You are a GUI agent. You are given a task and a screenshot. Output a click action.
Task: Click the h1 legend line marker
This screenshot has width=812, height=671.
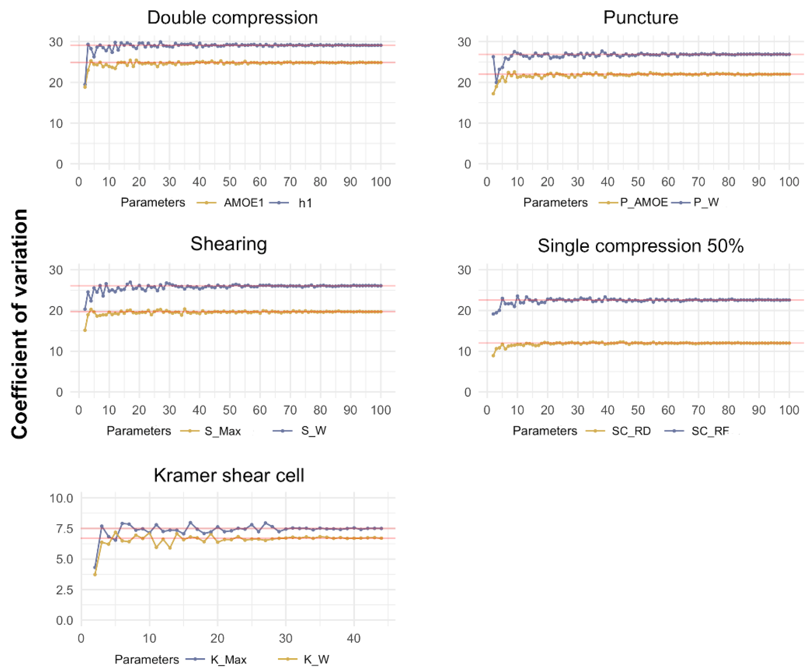pos(278,202)
